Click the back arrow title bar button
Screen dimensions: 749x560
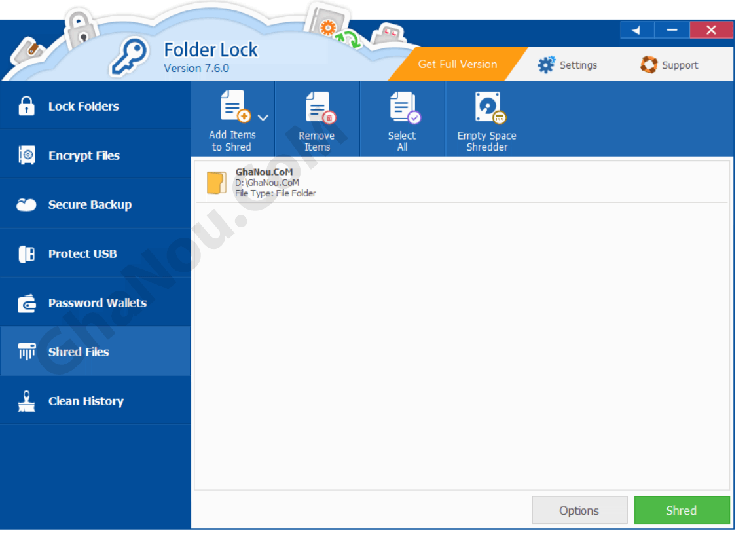pyautogui.click(x=637, y=30)
